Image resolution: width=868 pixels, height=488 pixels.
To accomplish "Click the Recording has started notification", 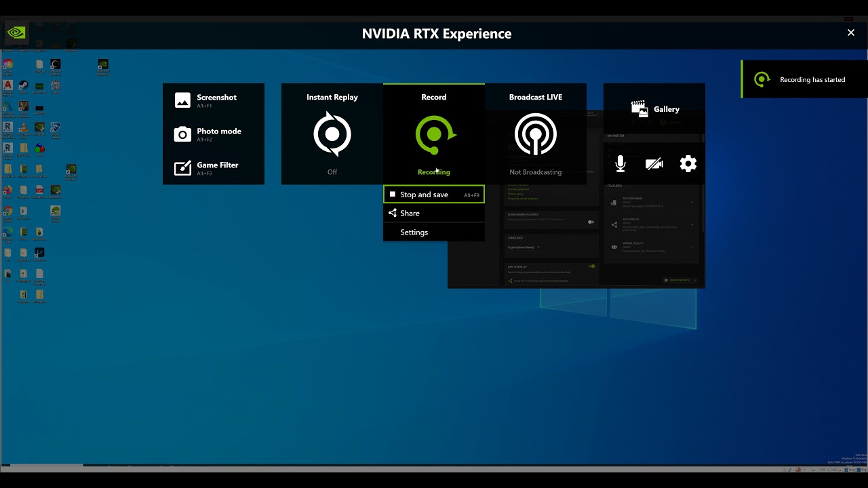I will pyautogui.click(x=804, y=79).
